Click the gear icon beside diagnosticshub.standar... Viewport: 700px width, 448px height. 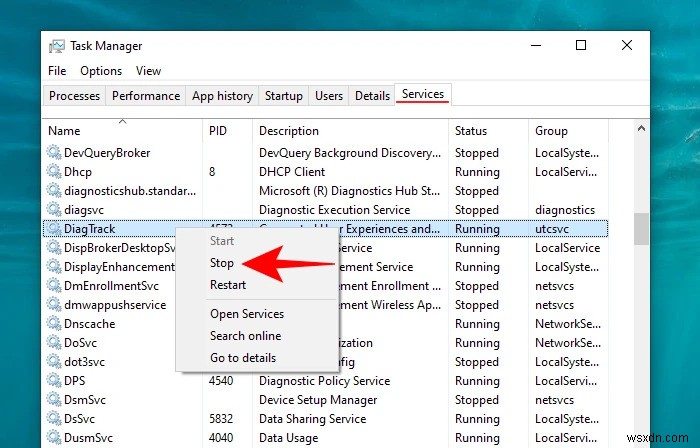coord(54,191)
